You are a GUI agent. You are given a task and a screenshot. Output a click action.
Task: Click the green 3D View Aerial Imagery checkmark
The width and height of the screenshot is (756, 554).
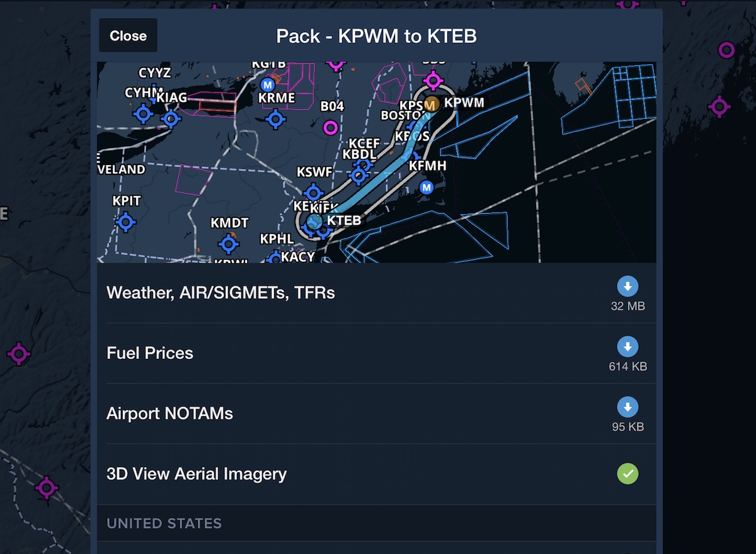tap(627, 474)
